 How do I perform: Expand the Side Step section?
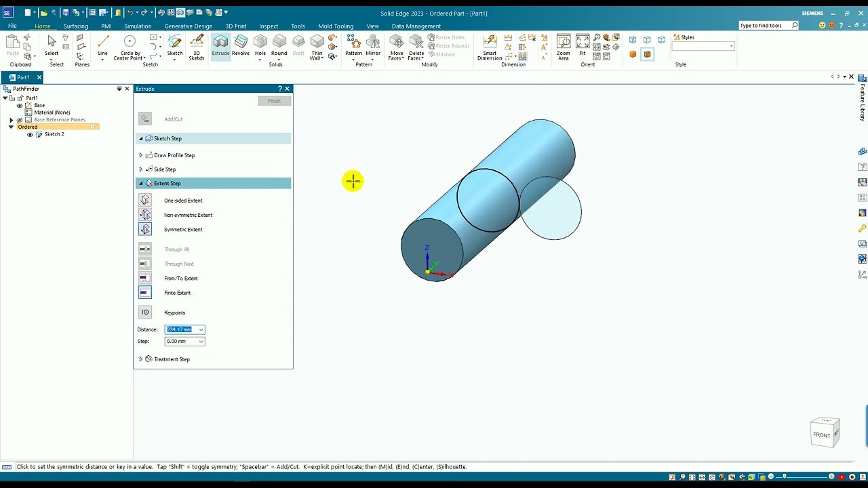tap(141, 169)
